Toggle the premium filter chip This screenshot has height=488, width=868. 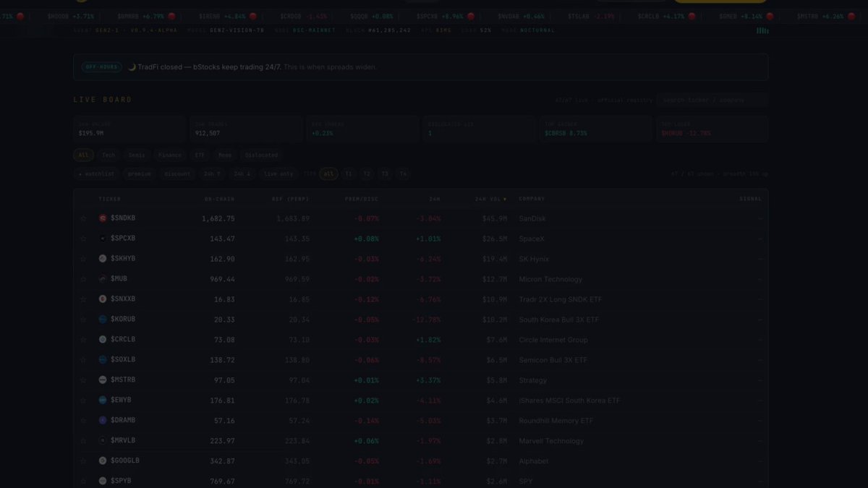point(140,174)
